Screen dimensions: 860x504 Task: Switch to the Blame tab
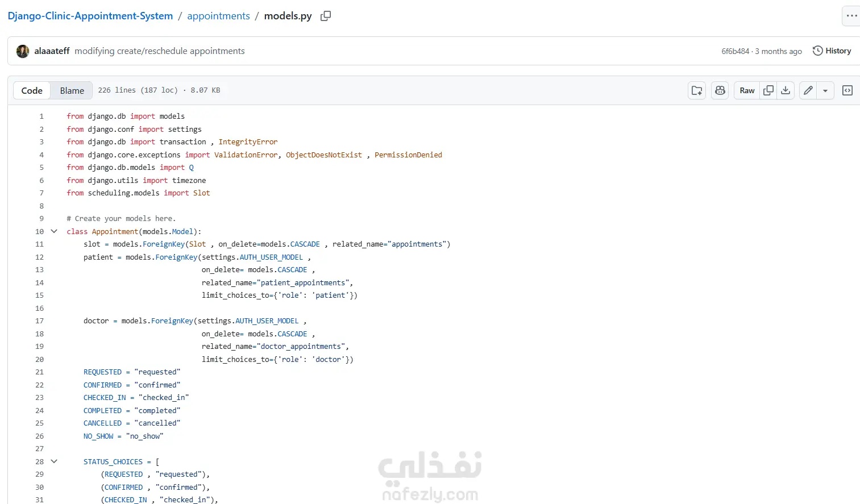(x=72, y=90)
